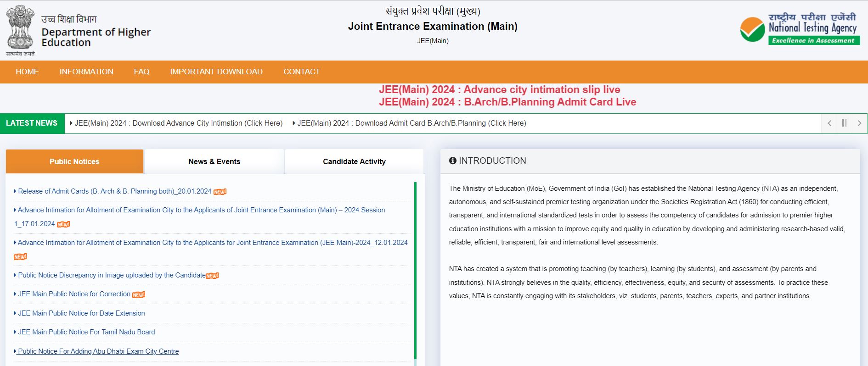Open the CONTACT menu item
The width and height of the screenshot is (868, 366).
pos(302,72)
